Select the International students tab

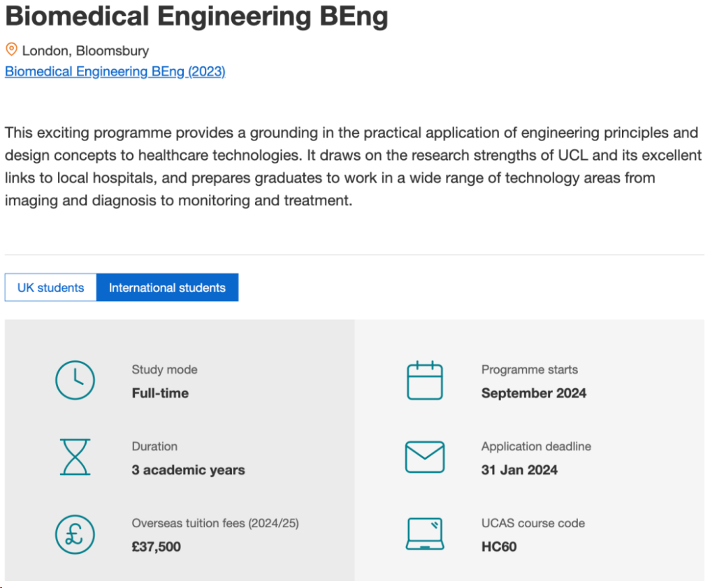(167, 288)
